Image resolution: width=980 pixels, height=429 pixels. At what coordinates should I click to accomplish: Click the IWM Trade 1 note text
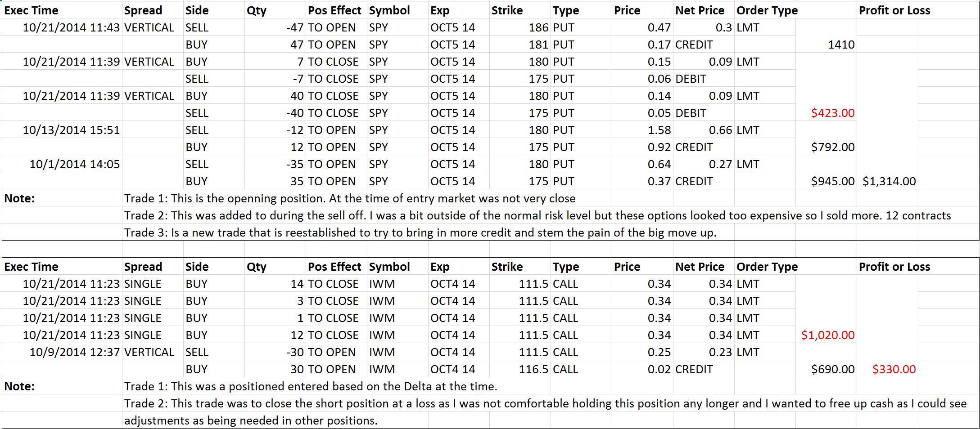(311, 386)
